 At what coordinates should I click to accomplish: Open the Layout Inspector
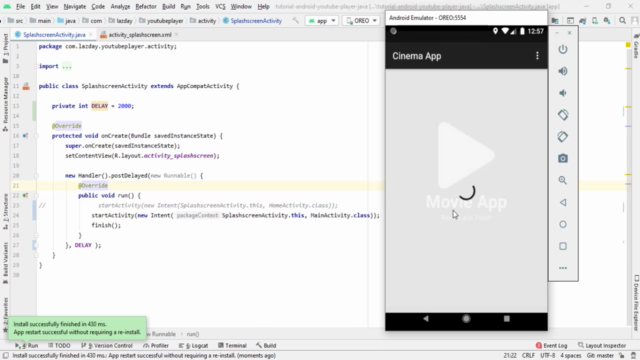[602, 345]
